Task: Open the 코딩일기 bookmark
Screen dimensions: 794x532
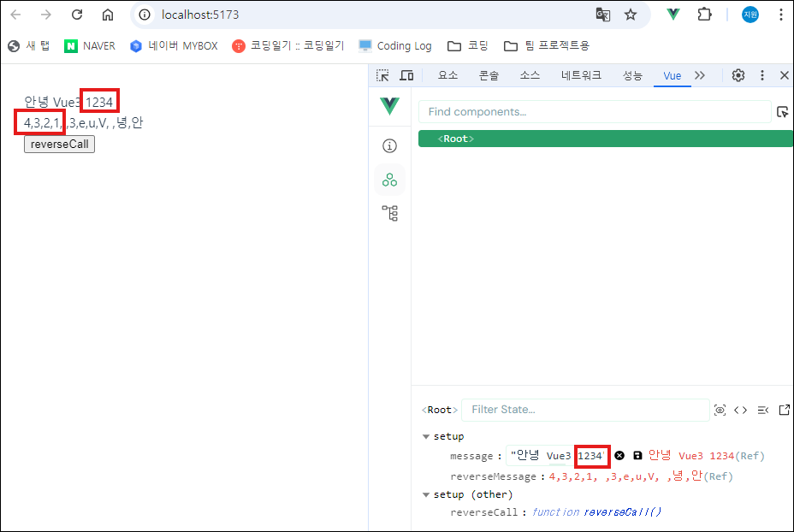Action: coord(288,46)
